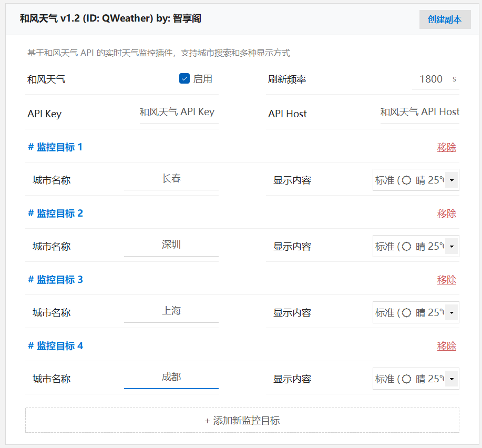Click 移除 for 监控目标 4

[x=446, y=346]
